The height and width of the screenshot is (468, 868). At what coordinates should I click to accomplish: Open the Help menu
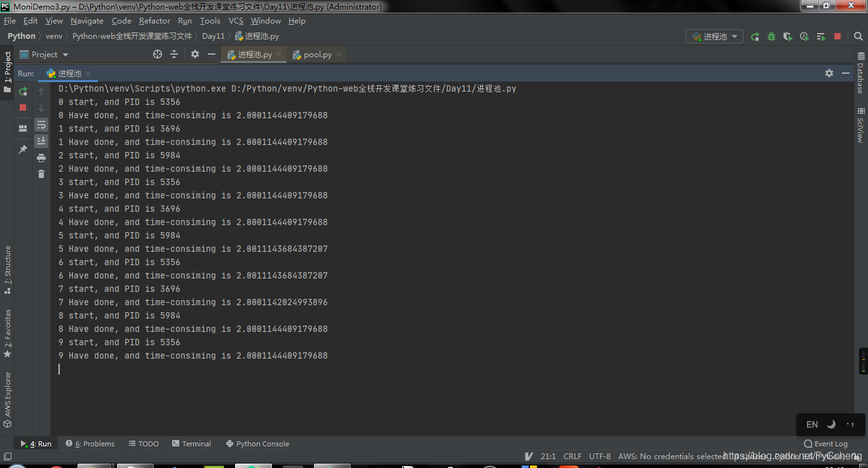tap(297, 21)
